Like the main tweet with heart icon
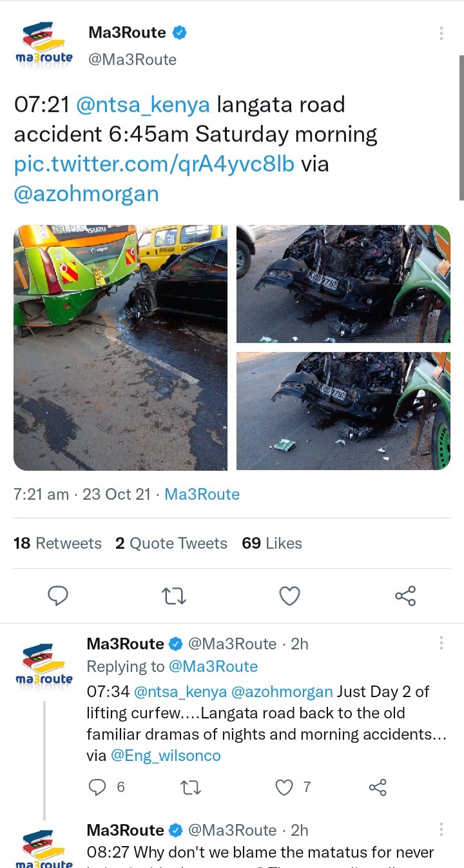The width and height of the screenshot is (464, 868). pyautogui.click(x=289, y=596)
